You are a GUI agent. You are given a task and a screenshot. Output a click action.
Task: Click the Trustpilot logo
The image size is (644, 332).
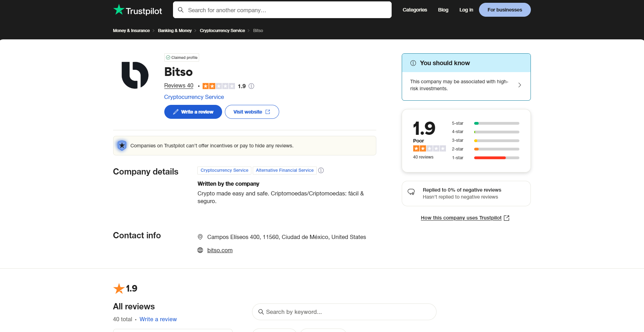(138, 10)
